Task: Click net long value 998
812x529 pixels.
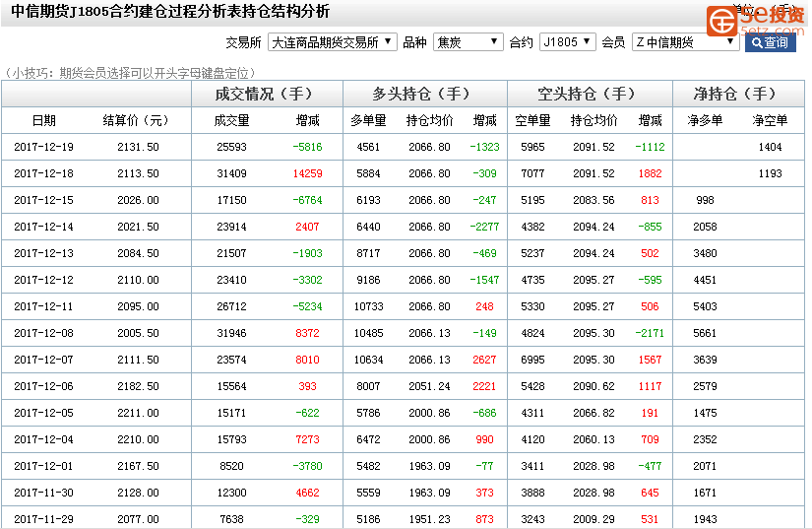Action: [x=705, y=200]
